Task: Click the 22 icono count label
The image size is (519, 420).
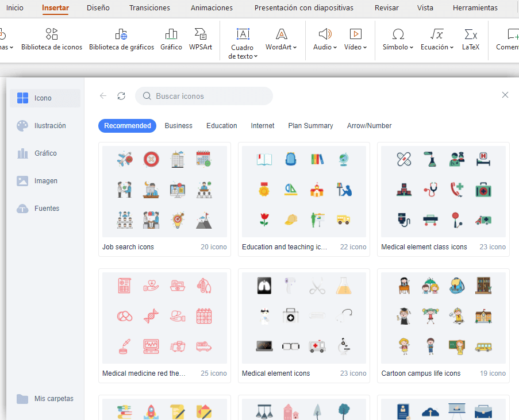Action: [x=353, y=247]
